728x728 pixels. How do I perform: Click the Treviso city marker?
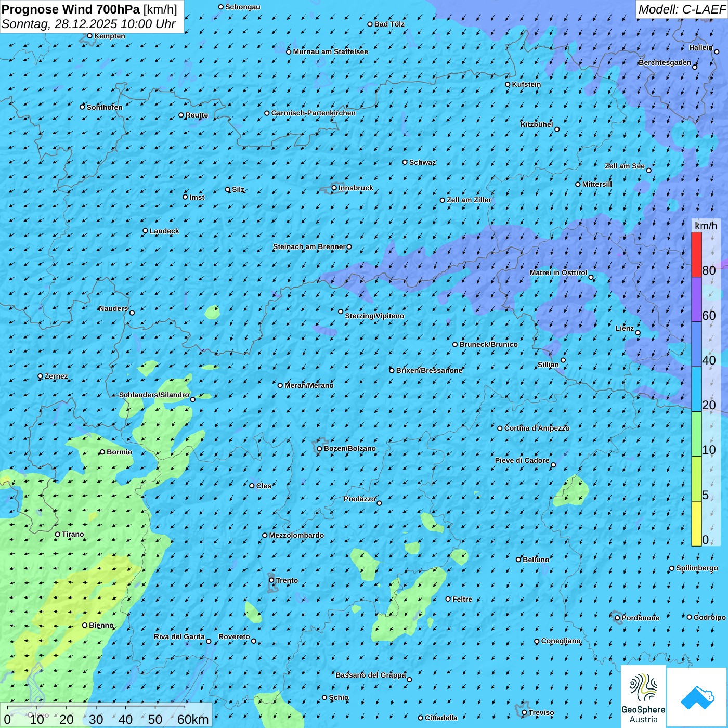(x=525, y=712)
